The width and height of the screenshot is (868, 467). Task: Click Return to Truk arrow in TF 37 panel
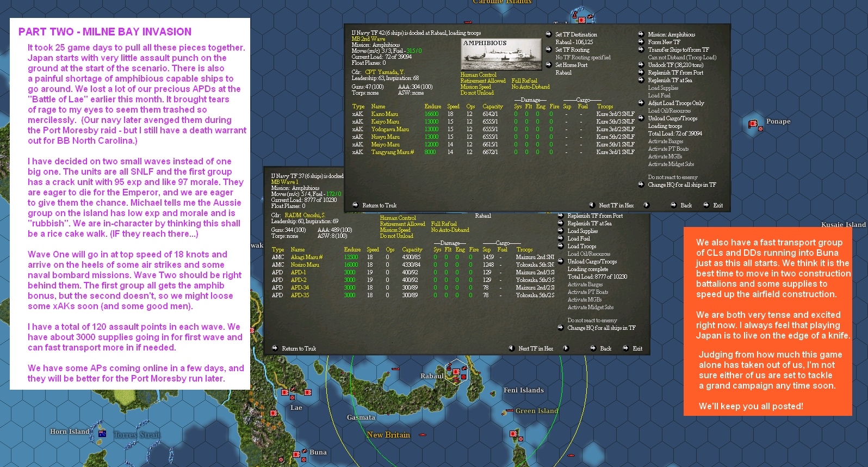click(275, 348)
